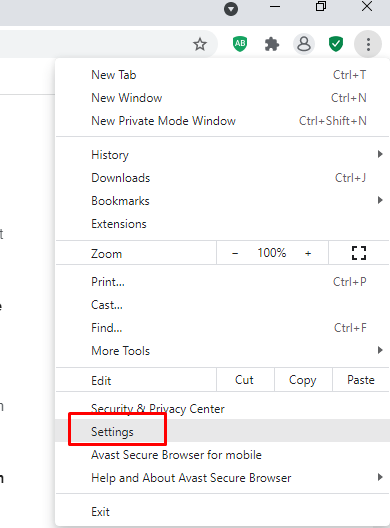This screenshot has height=528, width=390.
Task: Open the user profile avatar icon
Action: [304, 44]
